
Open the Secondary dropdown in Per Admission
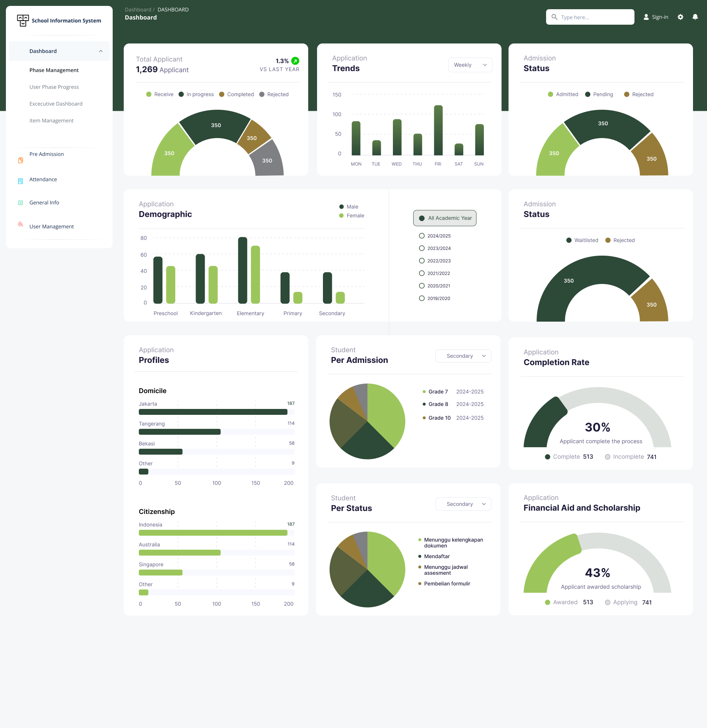463,356
